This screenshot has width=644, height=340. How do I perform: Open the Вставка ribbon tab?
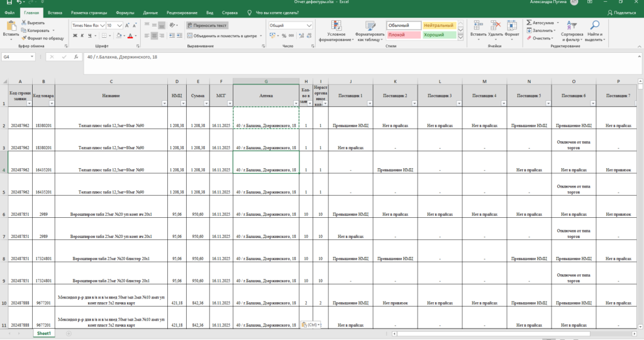55,13
